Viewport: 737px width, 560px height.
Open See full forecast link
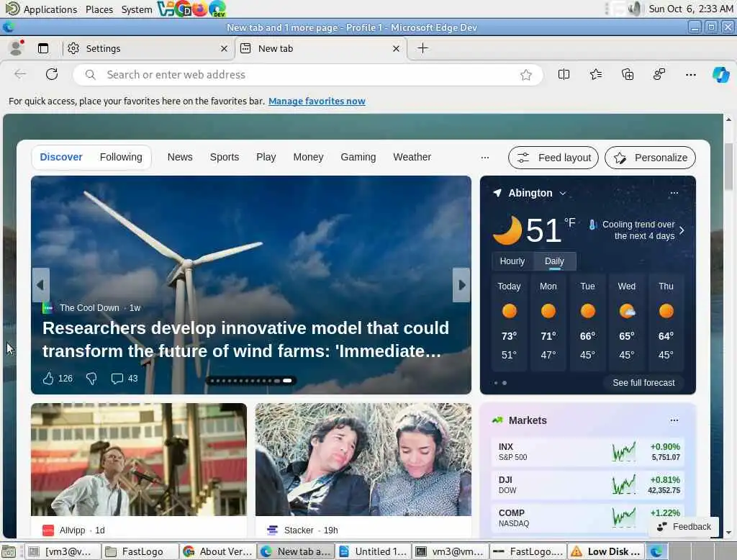[x=643, y=383]
